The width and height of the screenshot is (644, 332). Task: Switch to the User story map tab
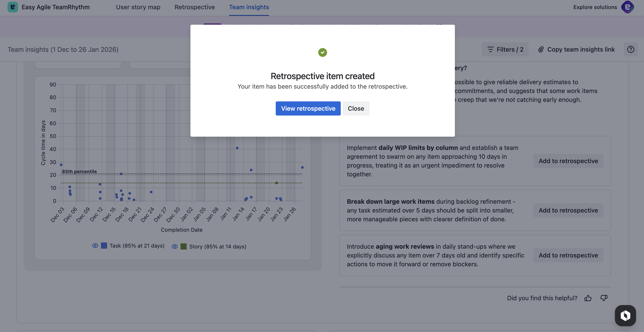tap(138, 7)
